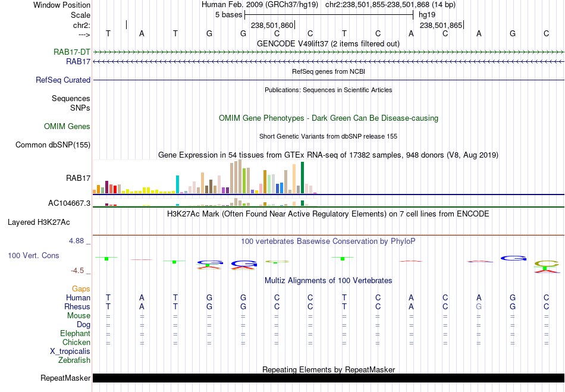
Task: Click the '5 bases' scale text
Action: tap(229, 15)
